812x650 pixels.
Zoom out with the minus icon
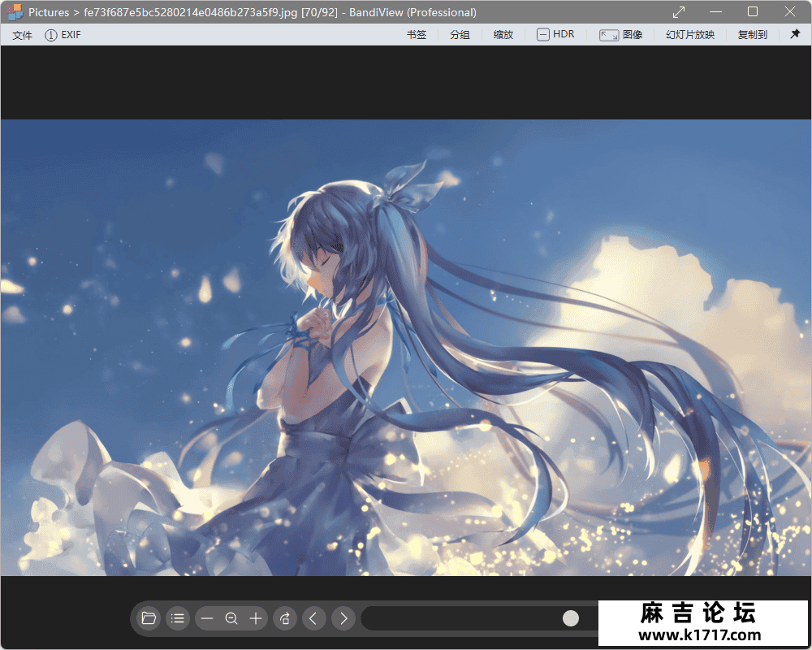(x=207, y=618)
